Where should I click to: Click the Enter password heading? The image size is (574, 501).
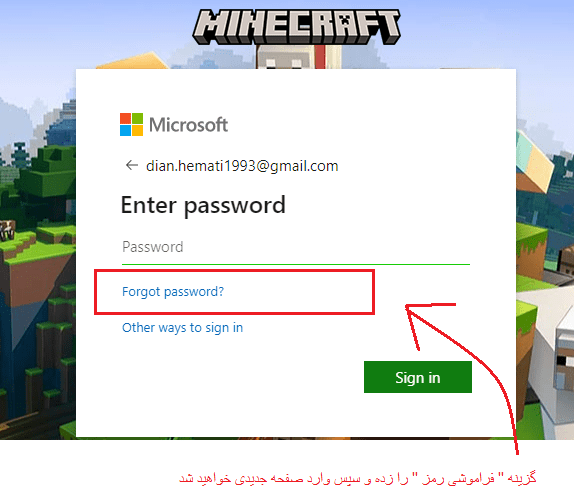click(x=203, y=206)
